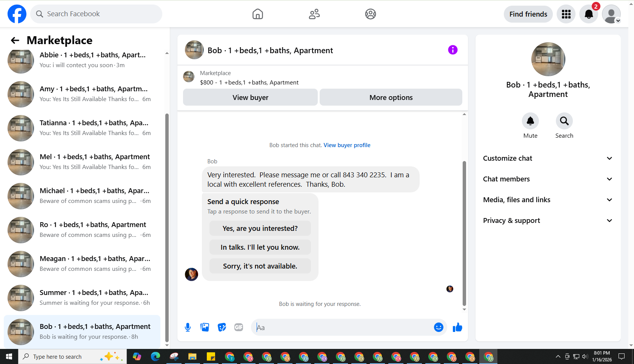The image size is (634, 364).
Task: Open the Mel conversation
Action: (x=82, y=162)
